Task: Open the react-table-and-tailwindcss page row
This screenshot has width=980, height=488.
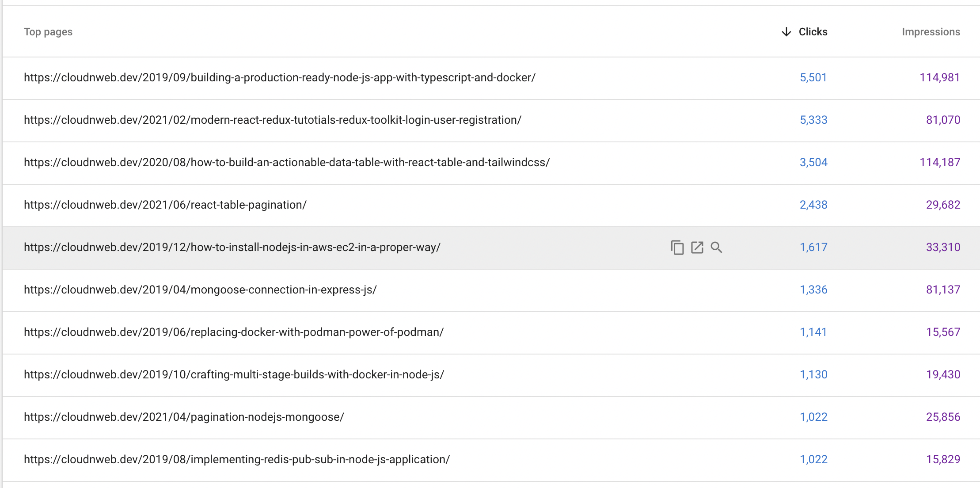Action: pyautogui.click(x=286, y=163)
